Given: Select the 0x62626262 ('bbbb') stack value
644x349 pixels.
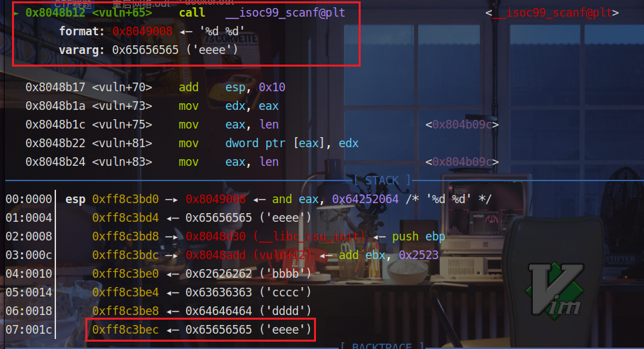Looking at the screenshot, I should [x=248, y=274].
